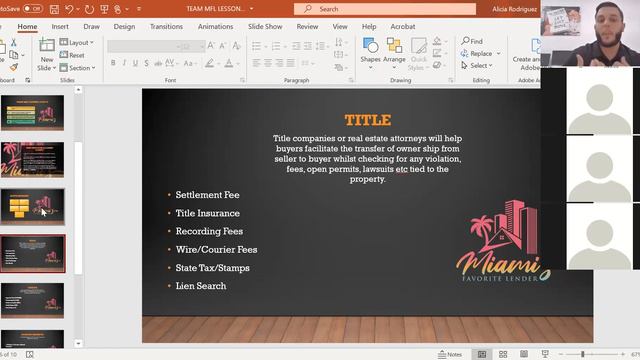Toggle center text alignment

268,63
